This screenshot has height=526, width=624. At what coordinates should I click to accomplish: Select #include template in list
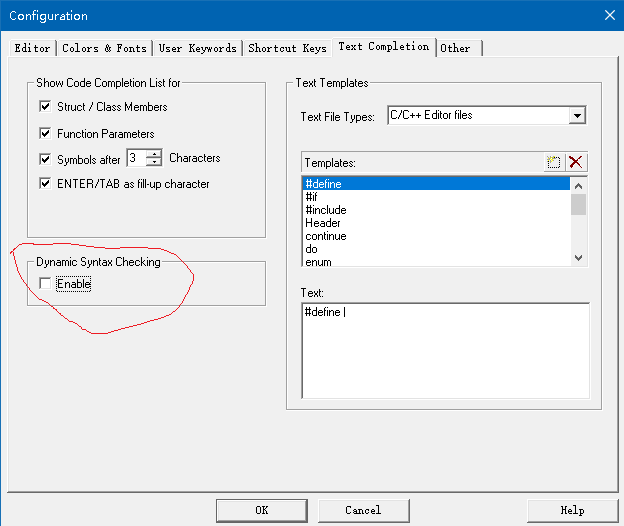pyautogui.click(x=436, y=210)
